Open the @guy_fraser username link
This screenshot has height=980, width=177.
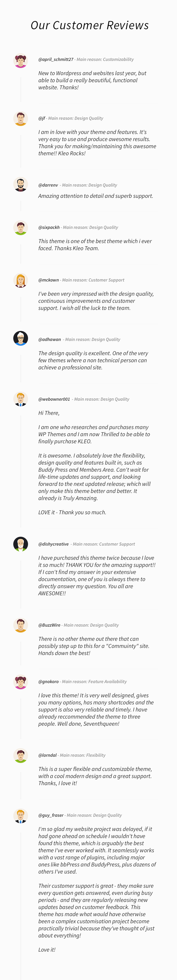click(50, 816)
